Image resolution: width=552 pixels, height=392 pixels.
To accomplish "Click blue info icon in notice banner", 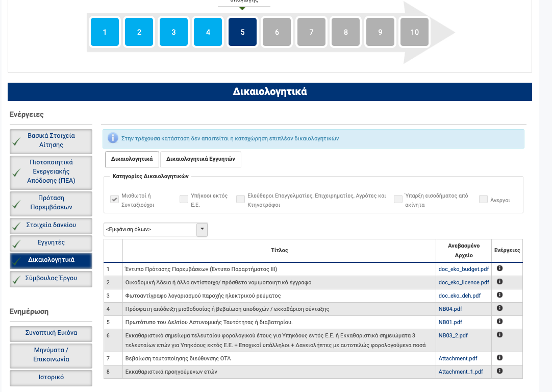I will coord(113,138).
